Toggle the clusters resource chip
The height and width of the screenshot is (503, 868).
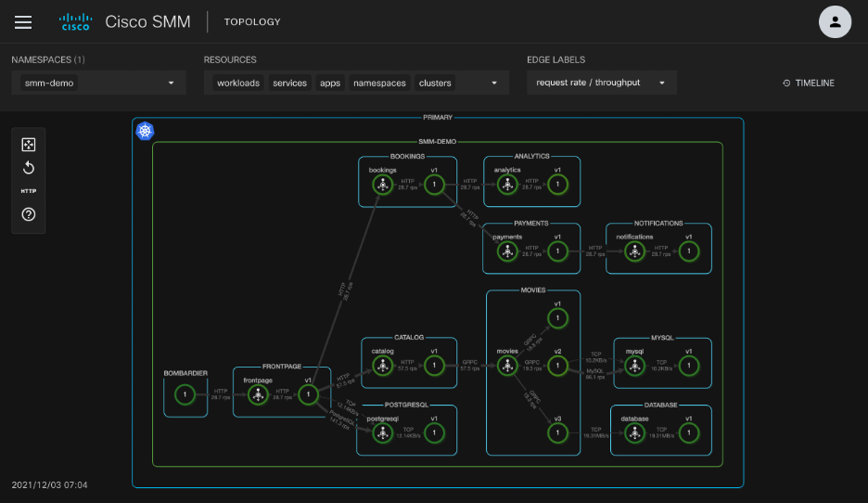click(435, 84)
